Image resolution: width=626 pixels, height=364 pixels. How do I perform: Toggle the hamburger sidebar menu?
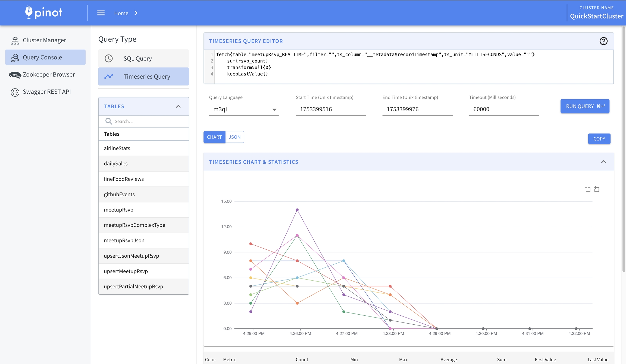pyautogui.click(x=101, y=13)
